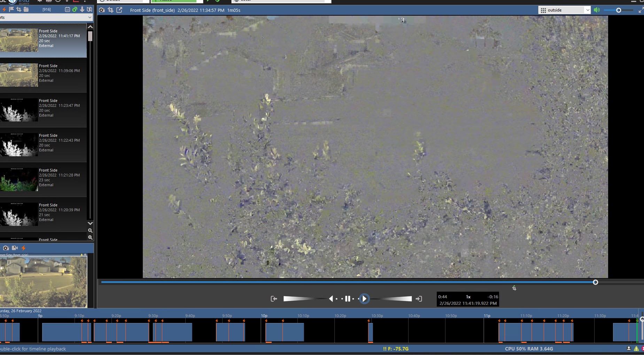The height and width of the screenshot is (355, 644).
Task: Click the Front Side live camera preview
Action: click(x=43, y=282)
